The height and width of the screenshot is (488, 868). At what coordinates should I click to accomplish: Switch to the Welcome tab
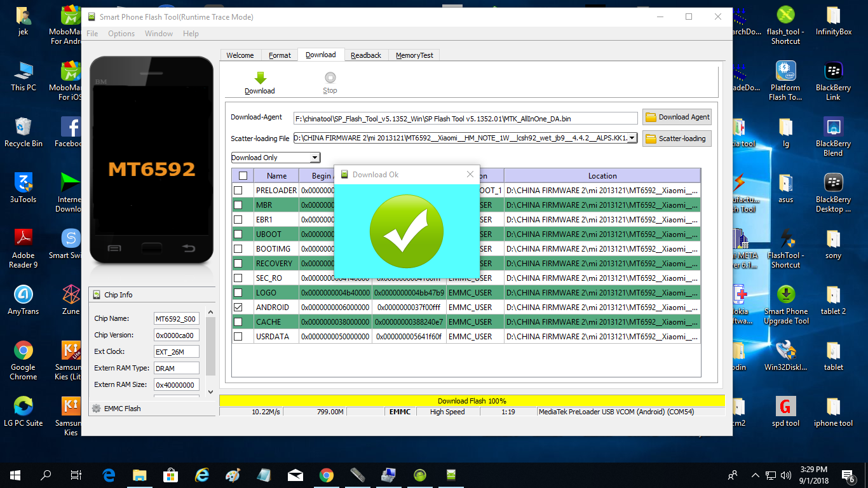point(240,55)
